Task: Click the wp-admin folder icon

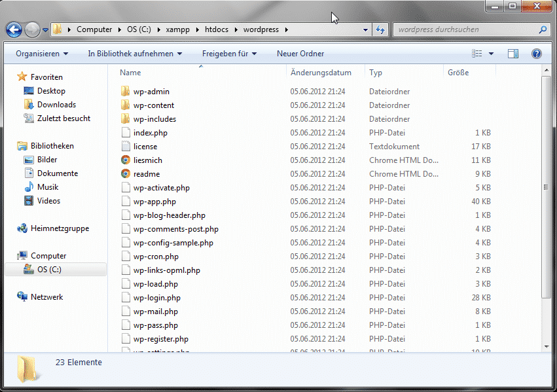Action: [x=125, y=91]
